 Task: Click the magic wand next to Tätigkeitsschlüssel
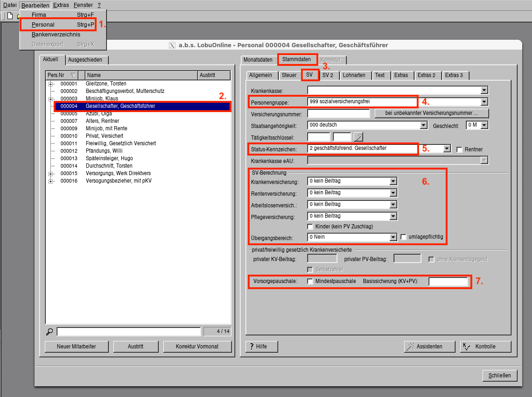click(358, 137)
